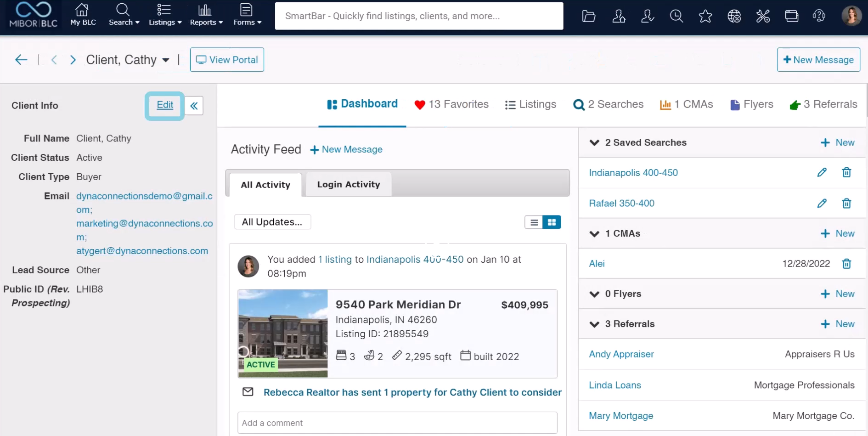Click Edit in Client Info

coord(165,105)
